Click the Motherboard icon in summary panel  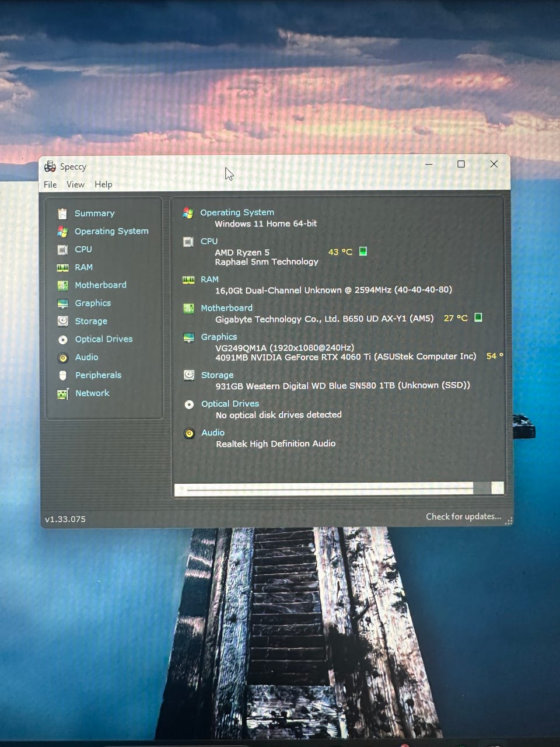188,309
